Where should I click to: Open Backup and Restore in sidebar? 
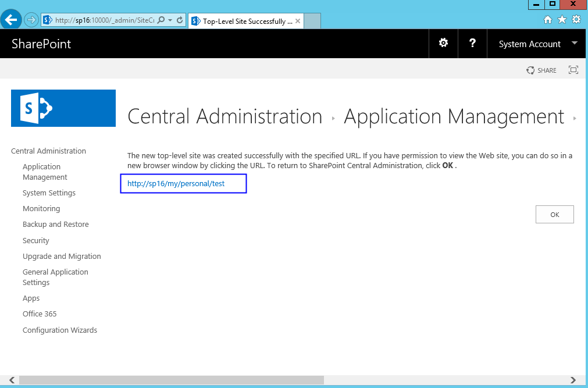55,225
